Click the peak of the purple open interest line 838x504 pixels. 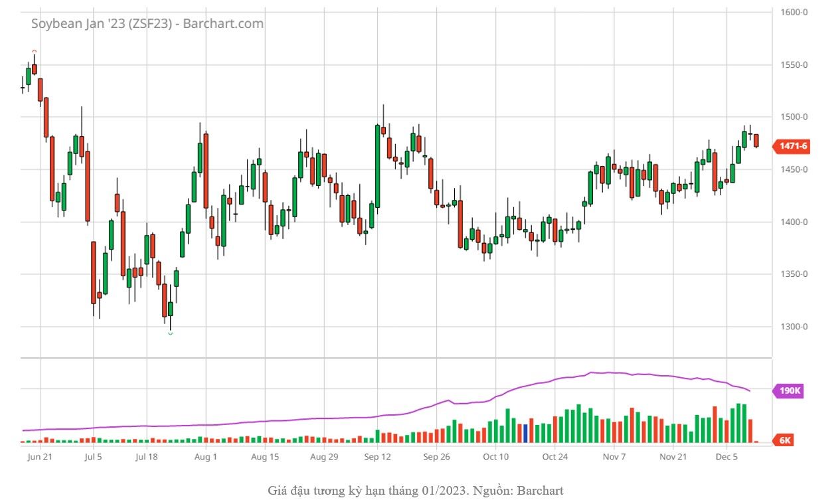[x=591, y=373]
